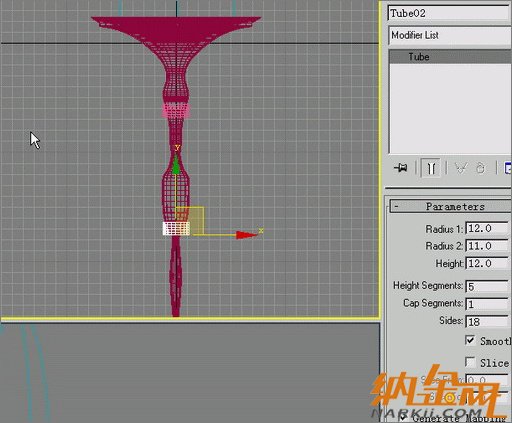512x423 pixels.
Task: Click the Remove Modifier trash icon
Action: (x=480, y=168)
